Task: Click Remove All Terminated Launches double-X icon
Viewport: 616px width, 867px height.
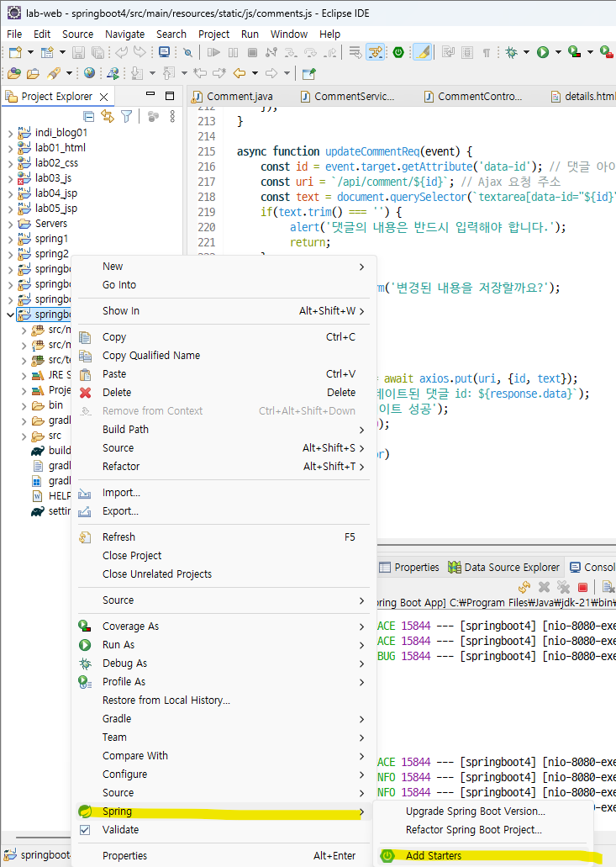Action: 563,587
